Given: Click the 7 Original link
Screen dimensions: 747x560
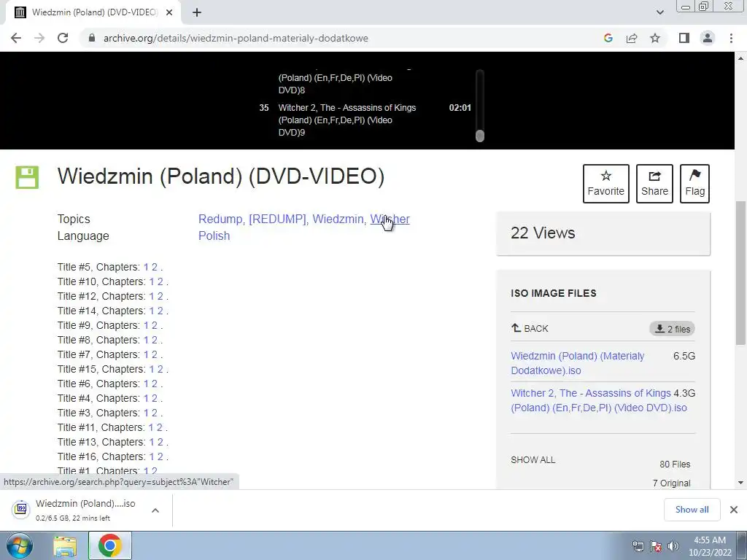Looking at the screenshot, I should [671, 483].
